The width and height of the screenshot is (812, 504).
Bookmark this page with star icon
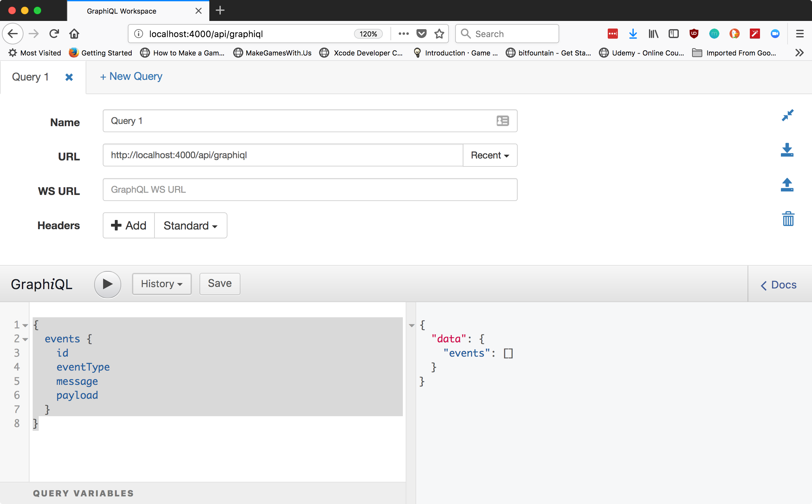click(439, 34)
